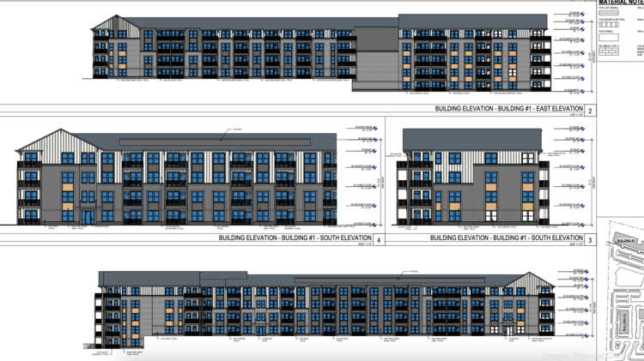
Task: Click drawing number 3 box
Action: [590, 238]
